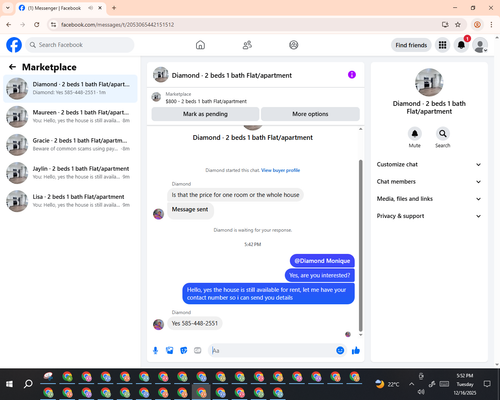Viewport: 500px width, 400px height.
Task: Open Chrome's three-dot menu
Action: point(491,24)
